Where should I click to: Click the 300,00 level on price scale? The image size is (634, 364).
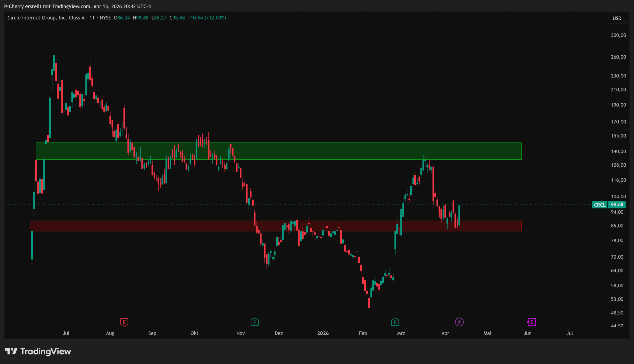point(618,35)
